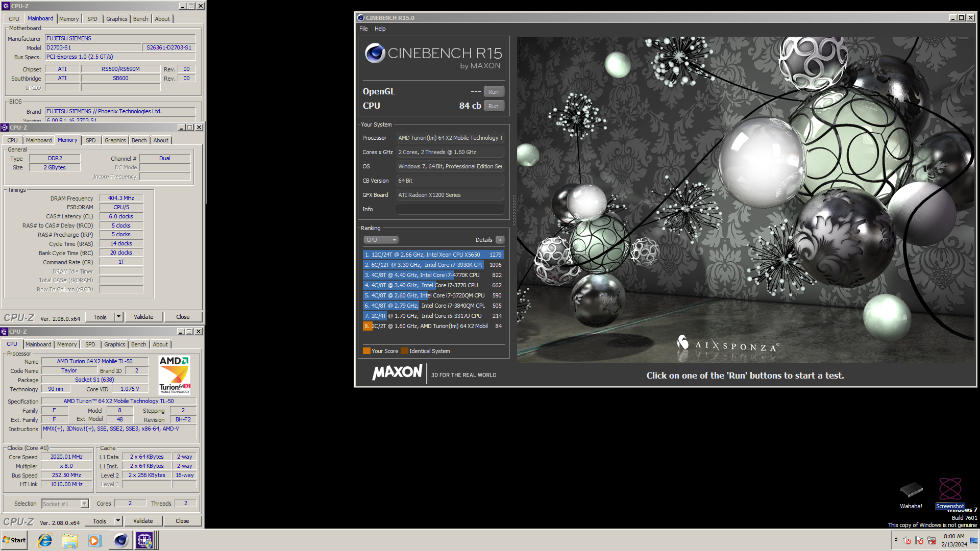Click the muted volume tray icon

[x=907, y=541]
